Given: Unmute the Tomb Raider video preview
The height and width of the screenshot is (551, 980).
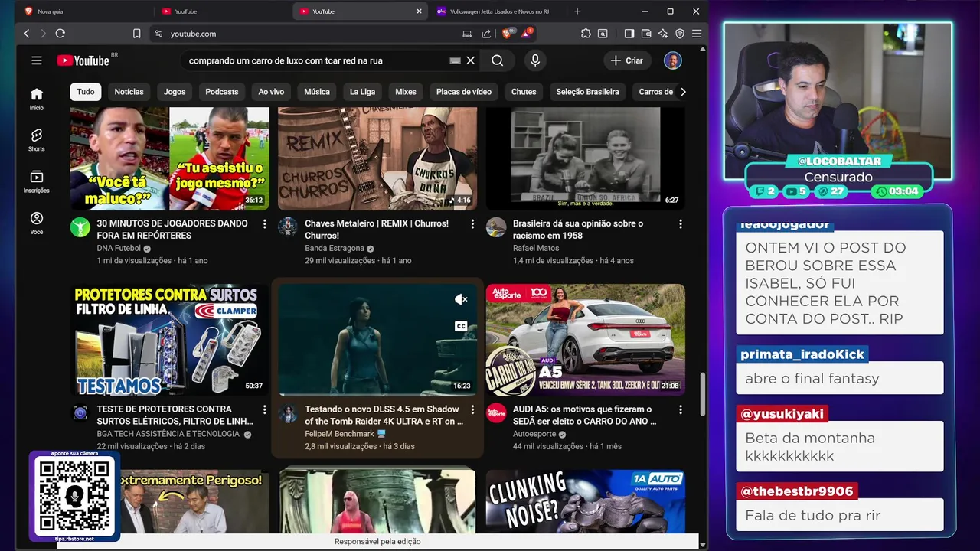Looking at the screenshot, I should point(461,299).
